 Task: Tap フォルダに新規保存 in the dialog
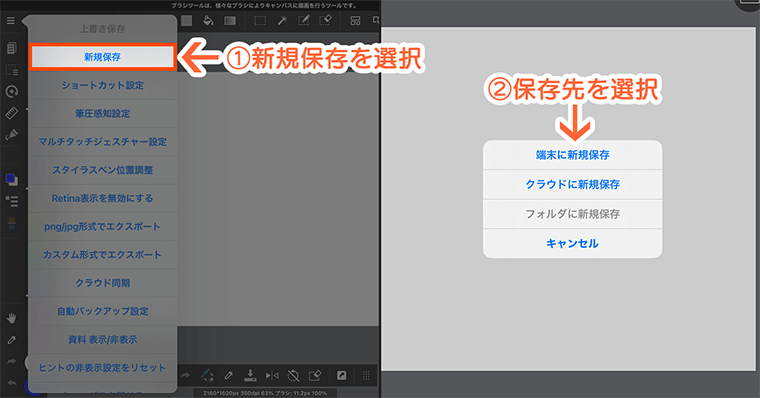coord(572,214)
